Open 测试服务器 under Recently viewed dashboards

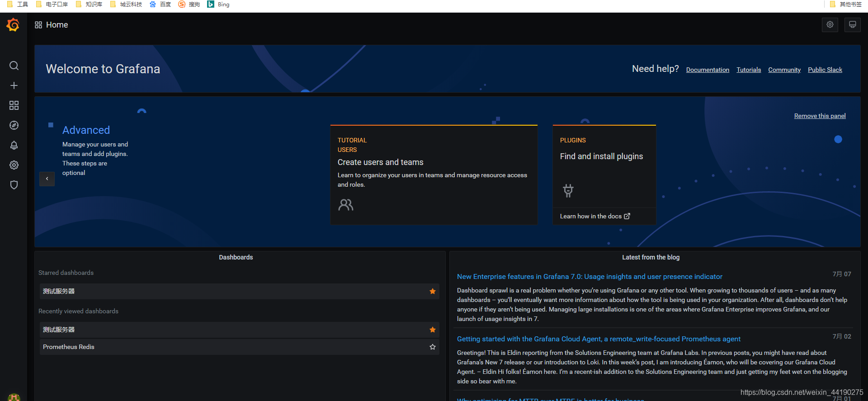click(240, 330)
